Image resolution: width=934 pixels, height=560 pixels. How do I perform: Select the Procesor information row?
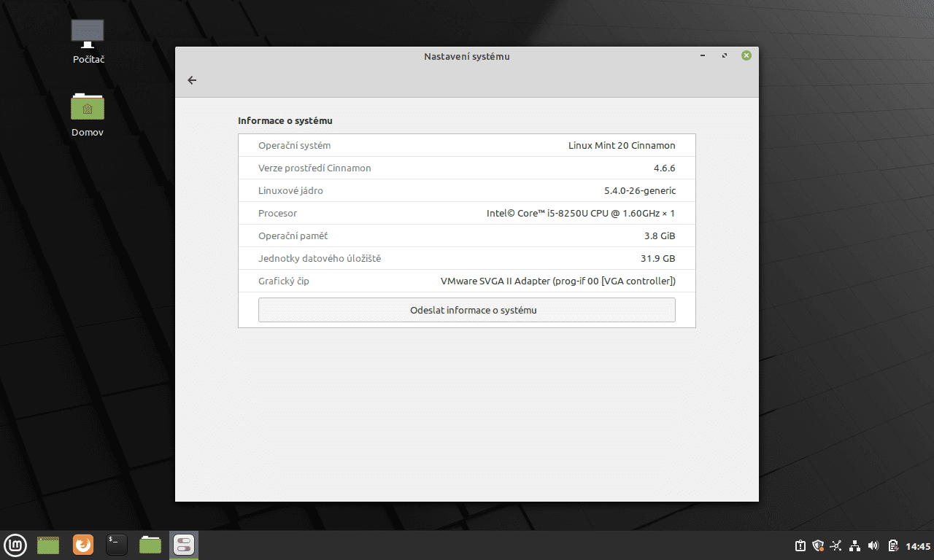466,213
